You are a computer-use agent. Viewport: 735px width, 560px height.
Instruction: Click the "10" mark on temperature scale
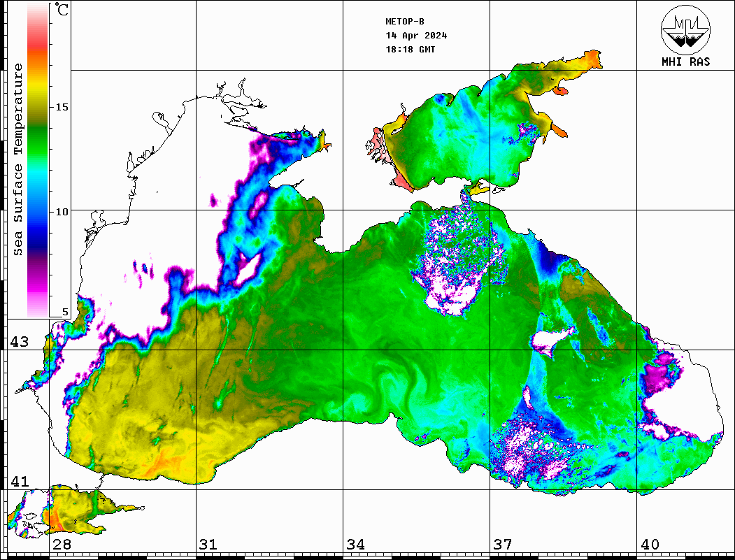pyautogui.click(x=62, y=212)
